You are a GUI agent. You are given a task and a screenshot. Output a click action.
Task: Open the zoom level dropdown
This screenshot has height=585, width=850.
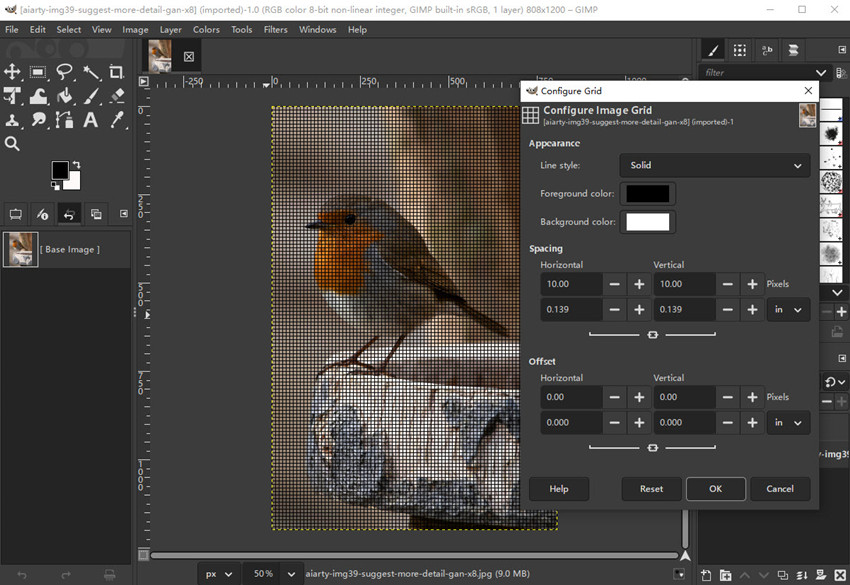pos(272,573)
